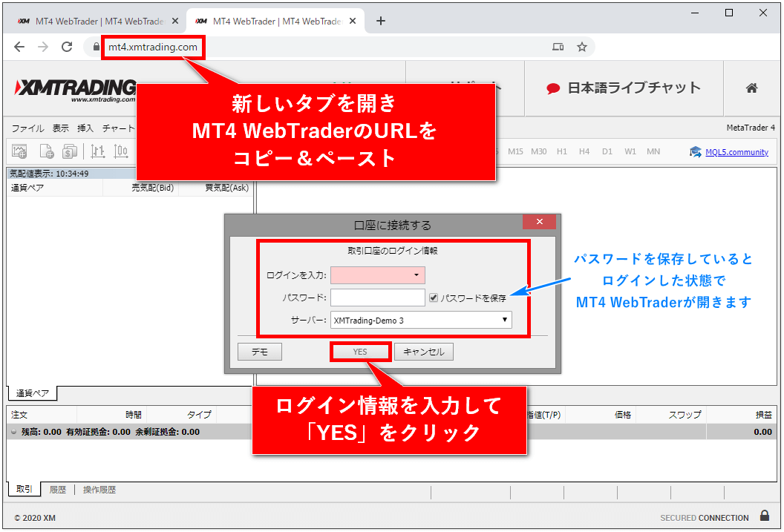Click the 通貨ペア column header

[x=55, y=188]
